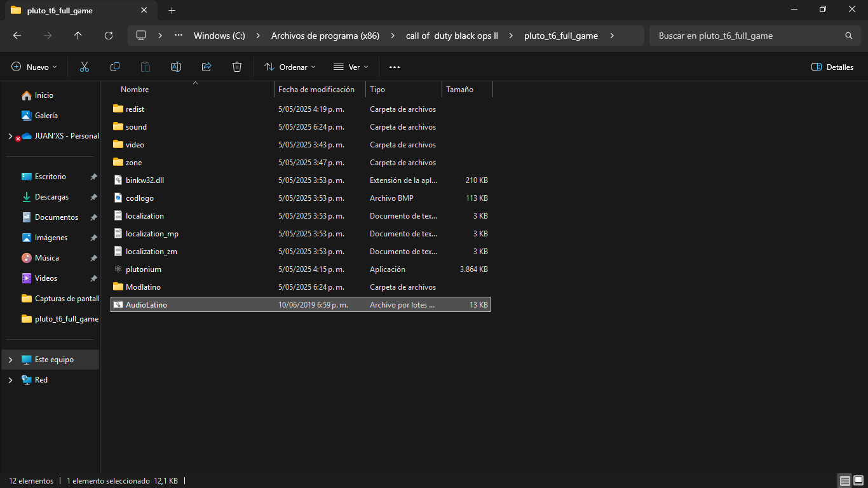This screenshot has height=488, width=868.
Task: Refresh the current folder view
Action: [109, 36]
